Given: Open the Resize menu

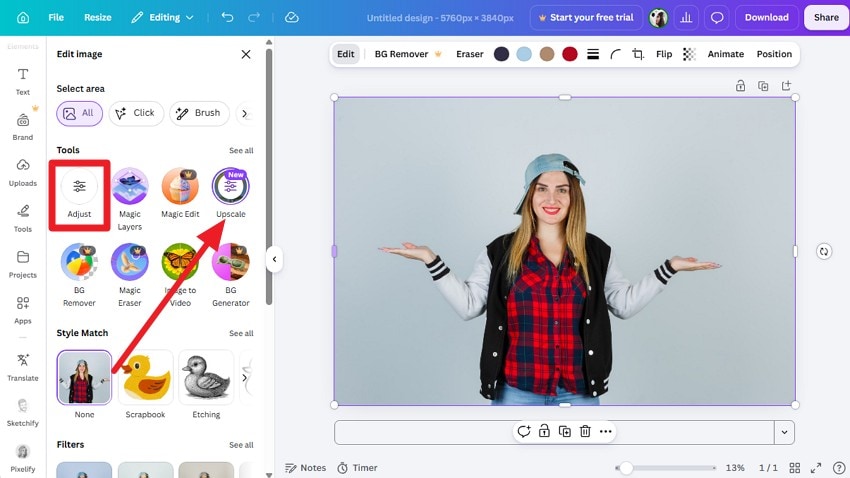Looking at the screenshot, I should tap(98, 17).
